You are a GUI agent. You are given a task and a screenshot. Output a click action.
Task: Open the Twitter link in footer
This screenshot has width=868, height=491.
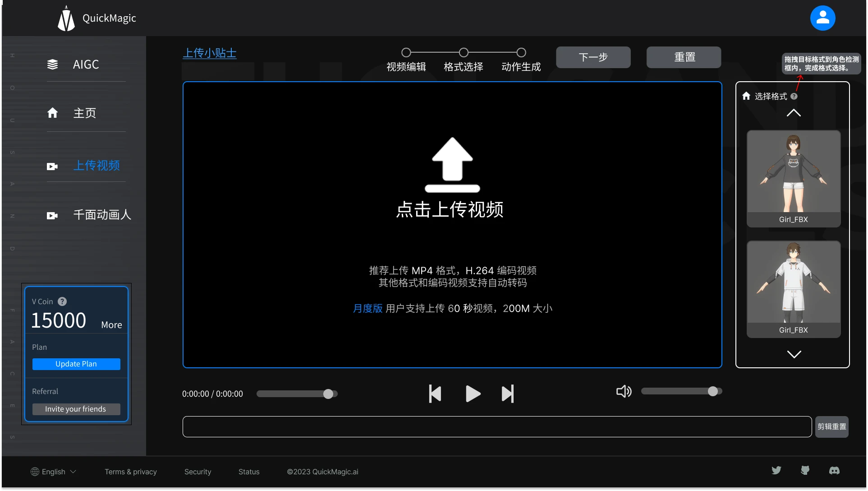(776, 470)
